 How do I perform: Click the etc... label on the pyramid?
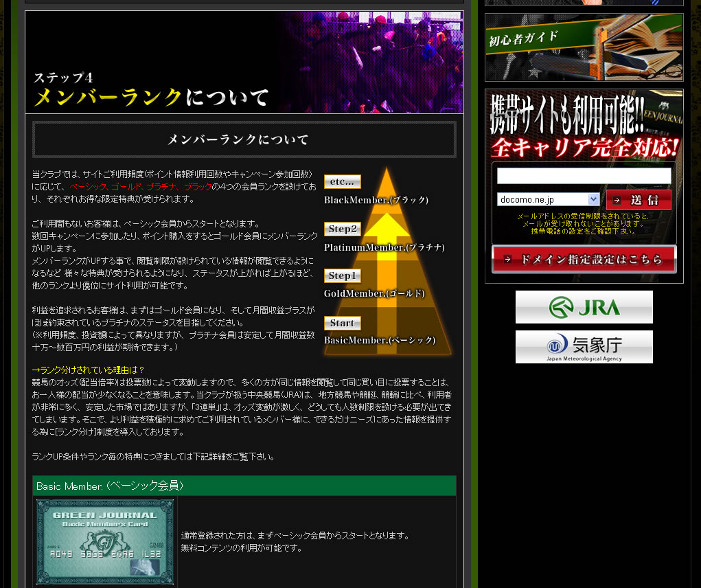(x=343, y=181)
